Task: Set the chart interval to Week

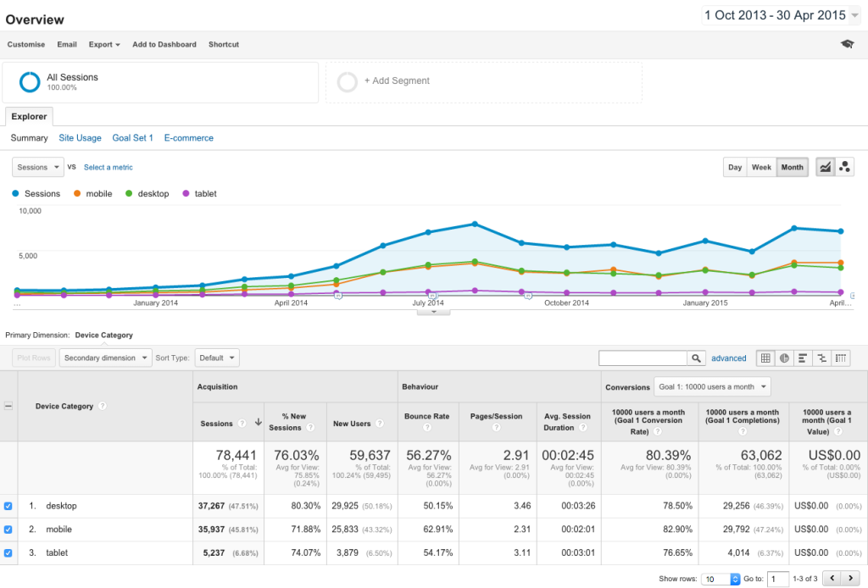Action: coord(761,167)
